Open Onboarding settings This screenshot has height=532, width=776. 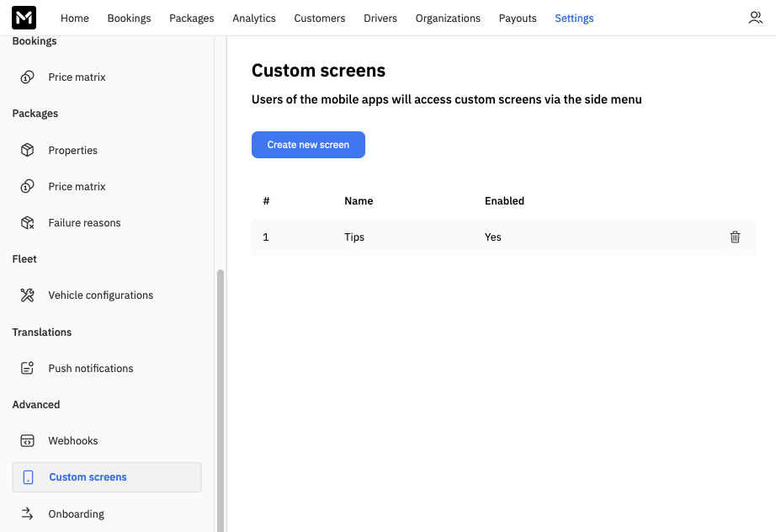tap(77, 514)
